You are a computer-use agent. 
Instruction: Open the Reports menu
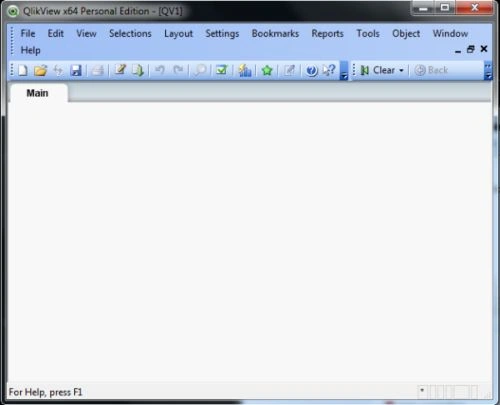tap(327, 34)
